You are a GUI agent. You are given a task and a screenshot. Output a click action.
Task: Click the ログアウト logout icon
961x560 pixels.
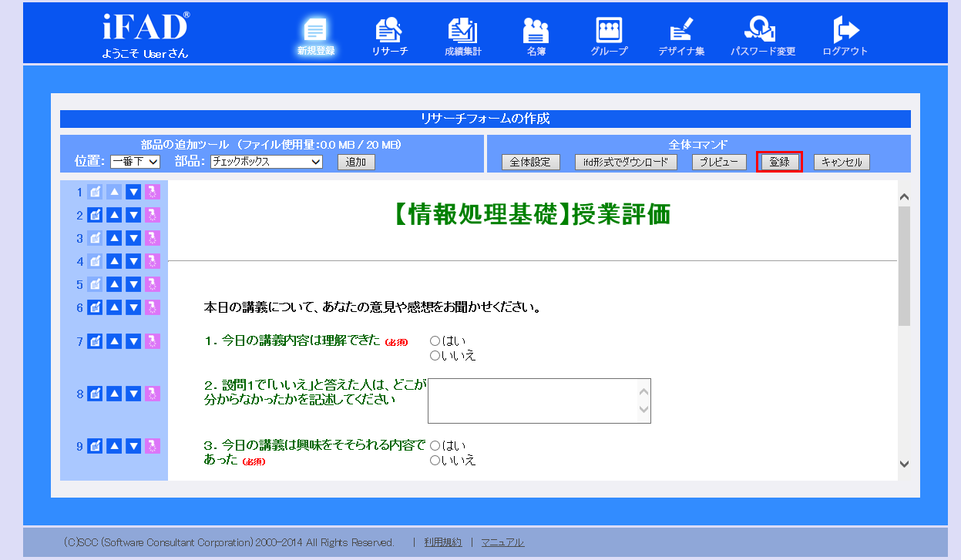[845, 31]
